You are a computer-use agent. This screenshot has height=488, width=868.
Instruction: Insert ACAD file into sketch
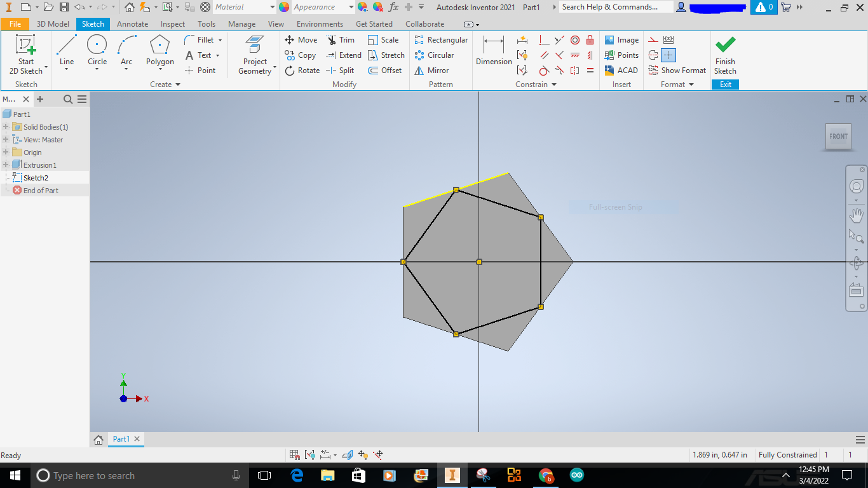click(x=621, y=71)
